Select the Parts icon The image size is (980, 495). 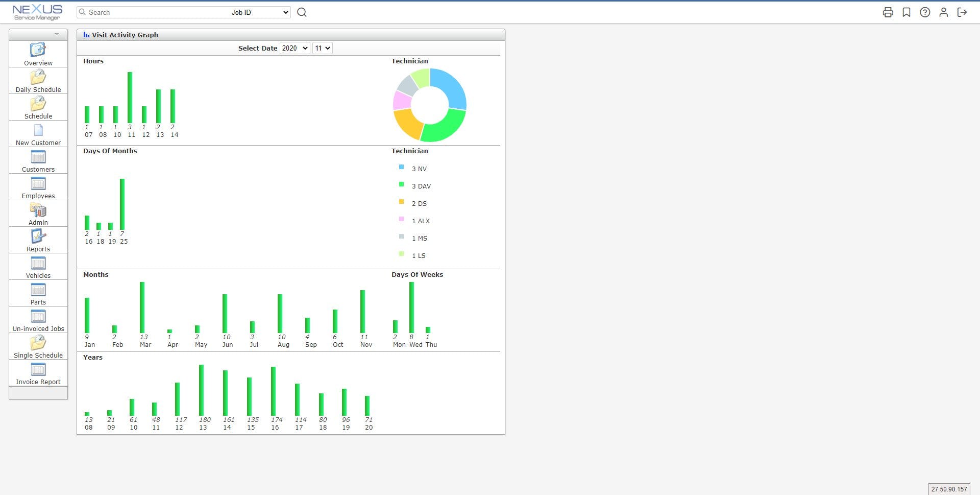click(38, 293)
